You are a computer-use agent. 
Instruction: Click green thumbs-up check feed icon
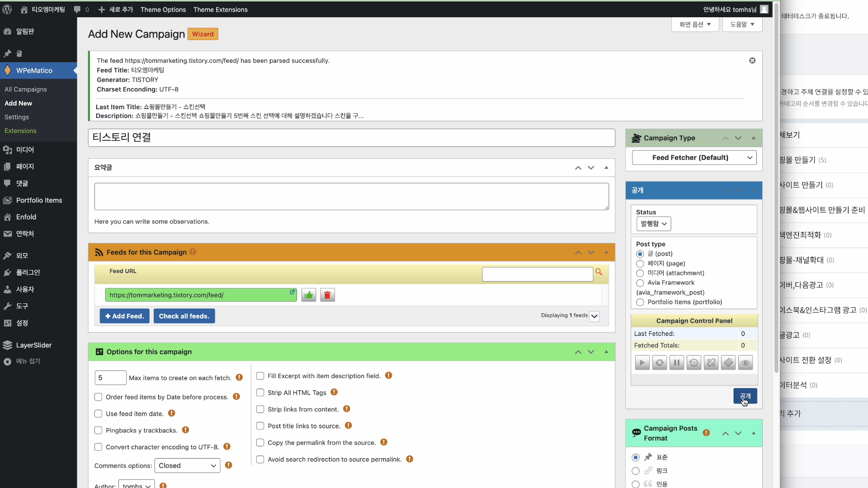click(309, 295)
